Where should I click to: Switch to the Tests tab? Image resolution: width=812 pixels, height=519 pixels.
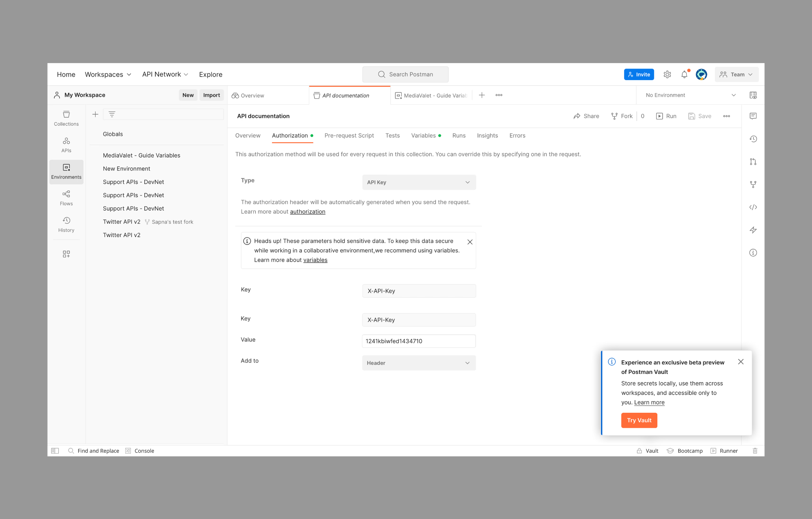coord(393,136)
